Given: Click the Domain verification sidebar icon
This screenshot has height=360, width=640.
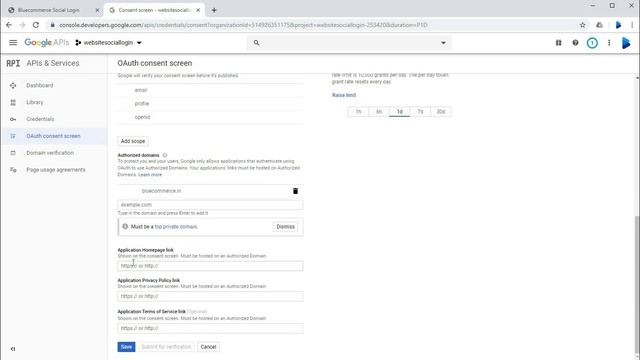Looking at the screenshot, I should coord(13,153).
